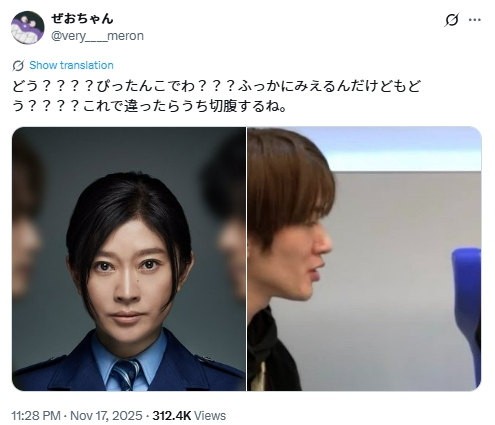This screenshot has width=495, height=425.
Task: Click the Nov 17, 2025 date
Action: [106, 416]
